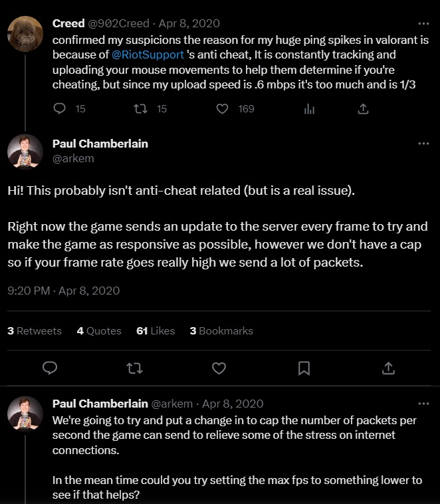Viewport: 440px width, 504px height.
Task: Bookmark Paul Chamberlain's main tweet
Action: click(x=304, y=368)
